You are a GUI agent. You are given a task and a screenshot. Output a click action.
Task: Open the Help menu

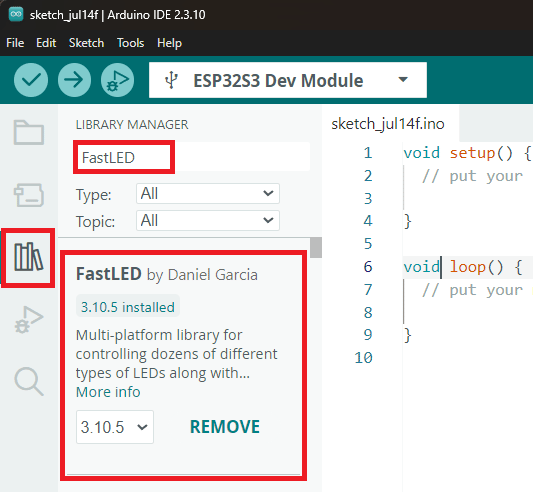coord(169,43)
